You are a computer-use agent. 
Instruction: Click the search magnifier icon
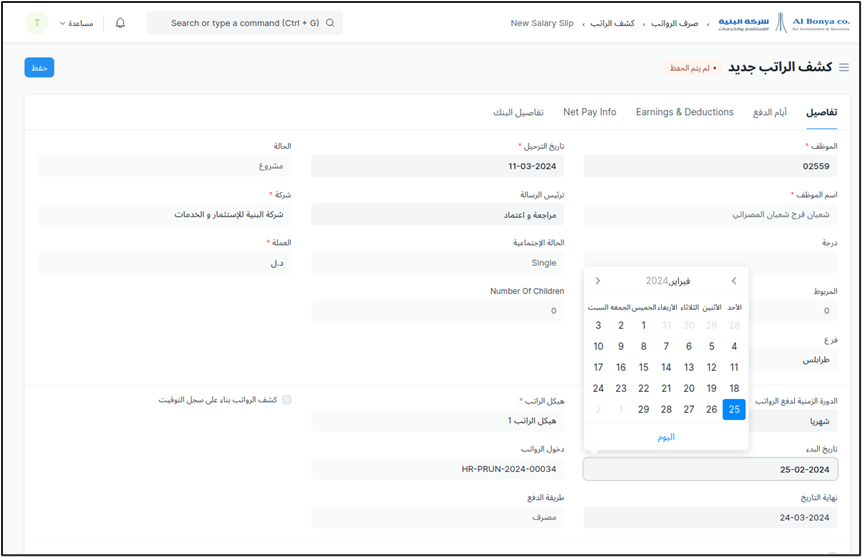point(330,23)
